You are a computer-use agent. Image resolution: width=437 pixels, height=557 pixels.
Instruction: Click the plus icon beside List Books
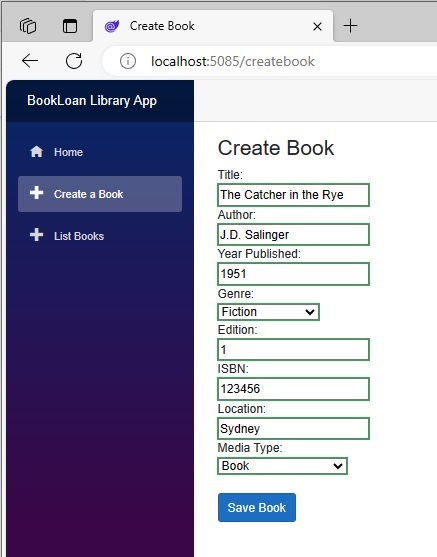point(36,235)
